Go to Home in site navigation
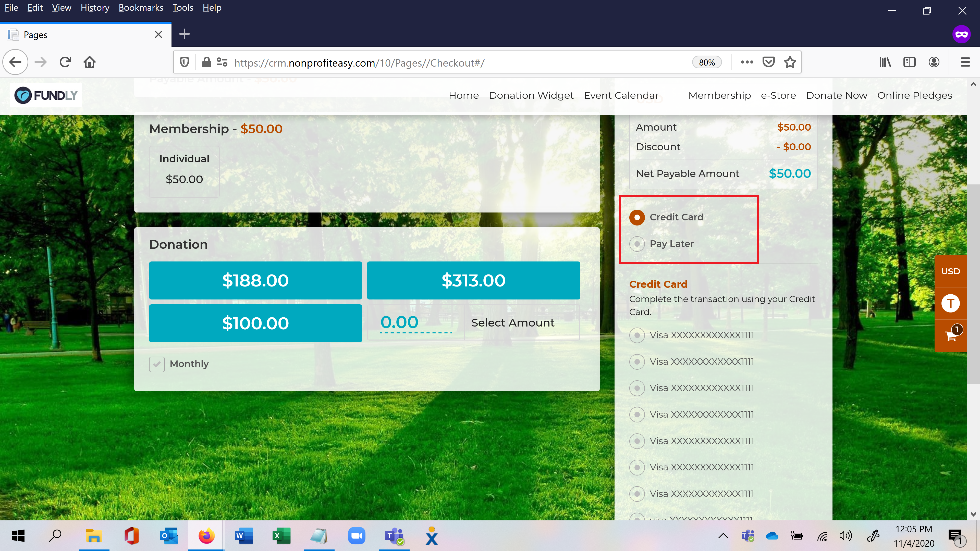This screenshot has width=980, height=551. pos(463,95)
